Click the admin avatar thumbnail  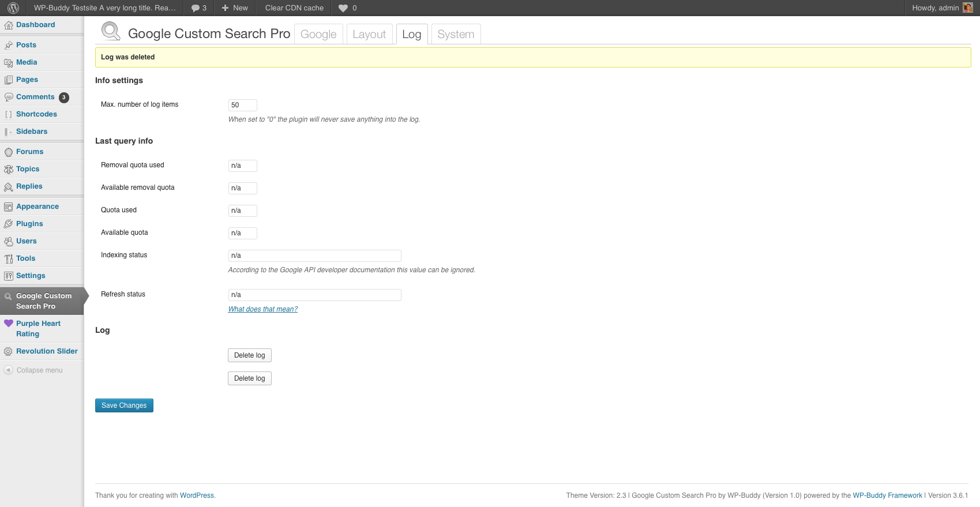[x=968, y=8]
